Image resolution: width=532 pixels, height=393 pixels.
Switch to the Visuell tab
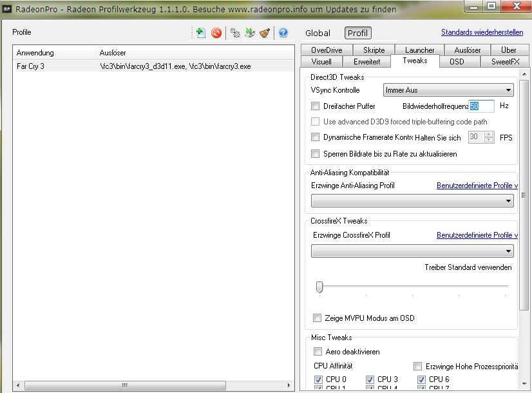(321, 62)
